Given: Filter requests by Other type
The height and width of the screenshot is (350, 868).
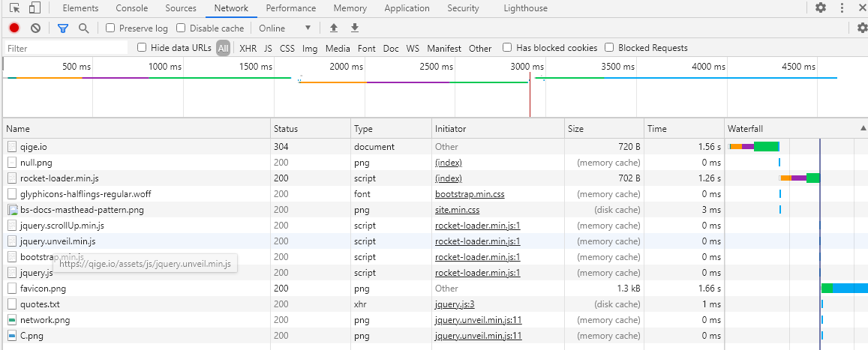Looking at the screenshot, I should [x=480, y=49].
